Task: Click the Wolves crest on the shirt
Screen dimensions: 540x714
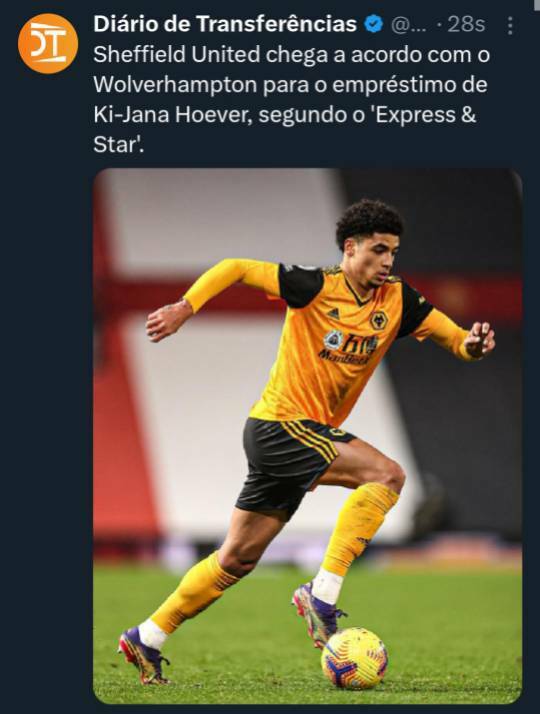Action: tap(379, 320)
